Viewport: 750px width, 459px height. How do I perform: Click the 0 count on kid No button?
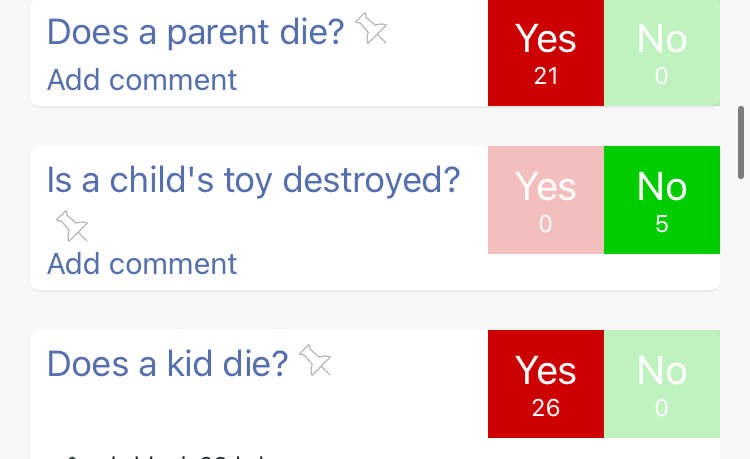click(662, 408)
